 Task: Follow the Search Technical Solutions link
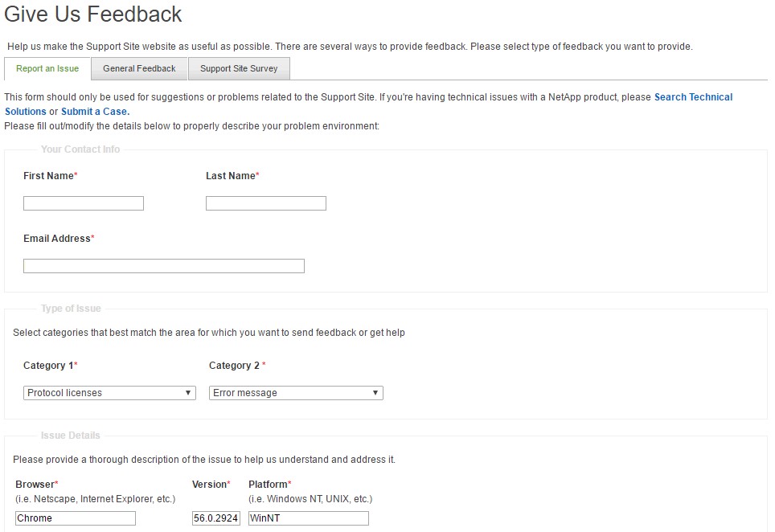[x=693, y=97]
